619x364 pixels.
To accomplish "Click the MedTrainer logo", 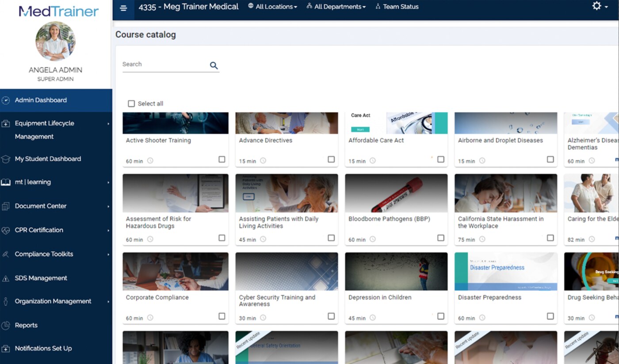I will 58,11.
